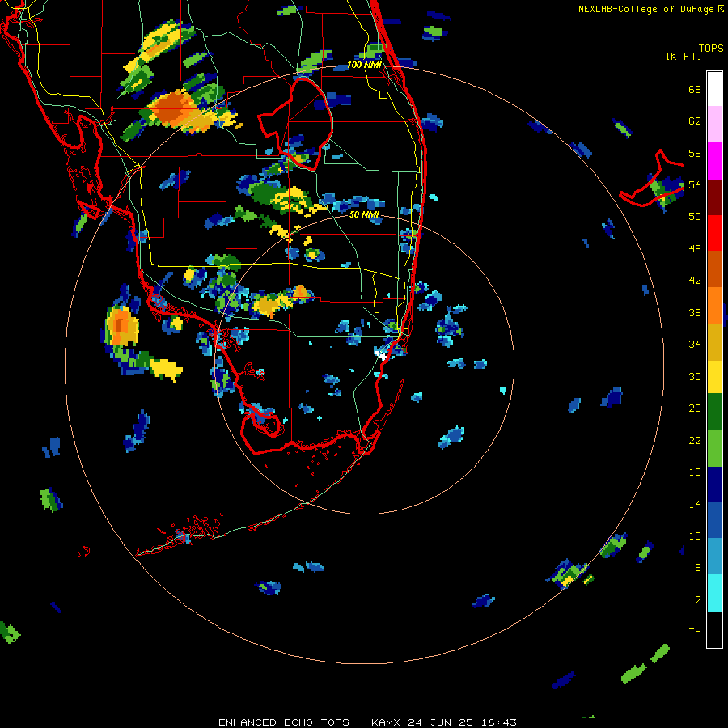Viewport: 728px width, 728px height.
Task: Pick the magenta swatch on the color bar
Action: 714,161
